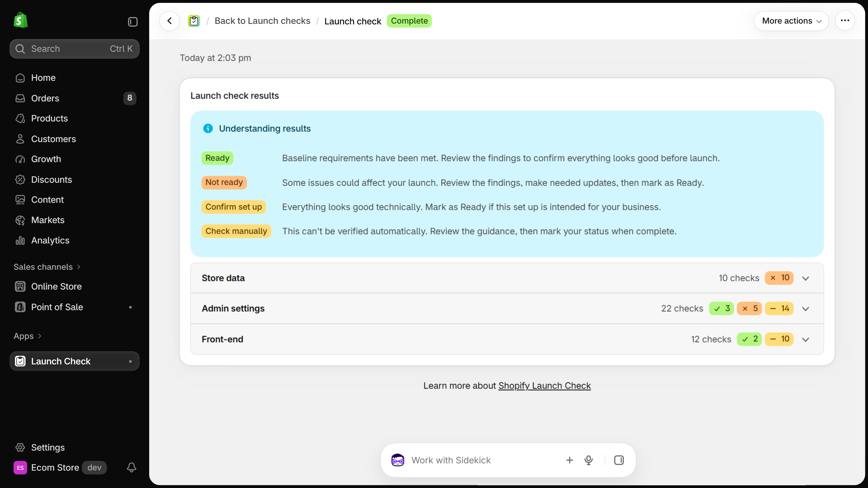This screenshot has height=488, width=868.
Task: Click the Admin settings 14 manual badge
Action: click(x=779, y=309)
